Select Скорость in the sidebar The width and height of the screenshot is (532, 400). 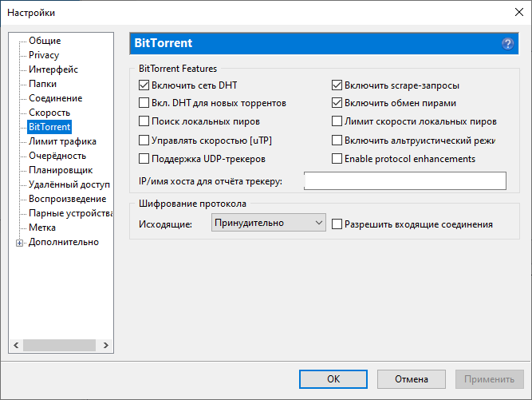[x=49, y=113]
